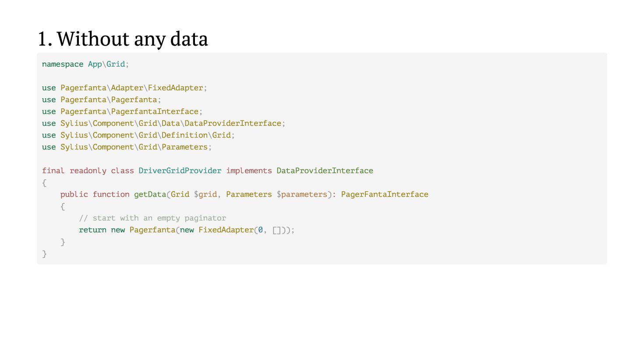
Task: Click the Grid\Definition\Grid import line
Action: pyautogui.click(x=138, y=135)
